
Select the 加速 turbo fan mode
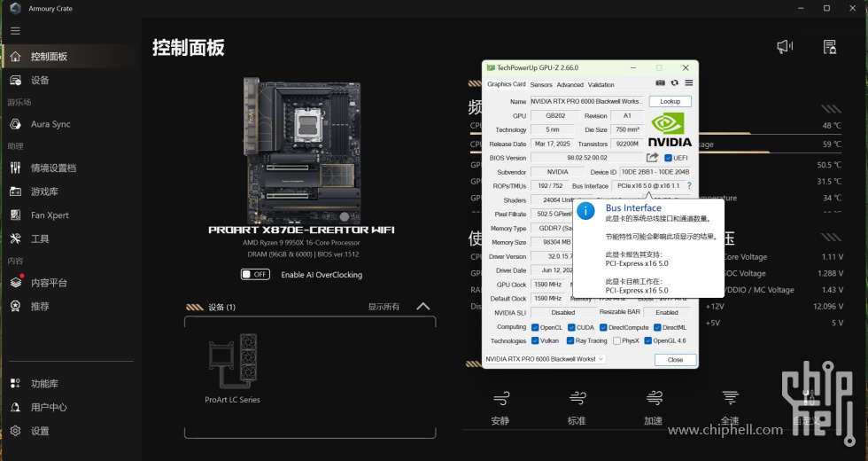pyautogui.click(x=654, y=407)
